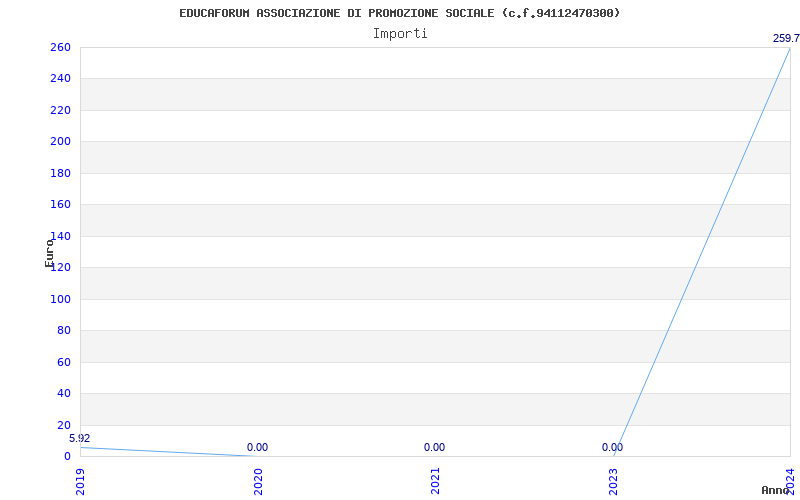Click the 100 y-axis tick label
The height and width of the screenshot is (500, 800).
coord(60,299)
